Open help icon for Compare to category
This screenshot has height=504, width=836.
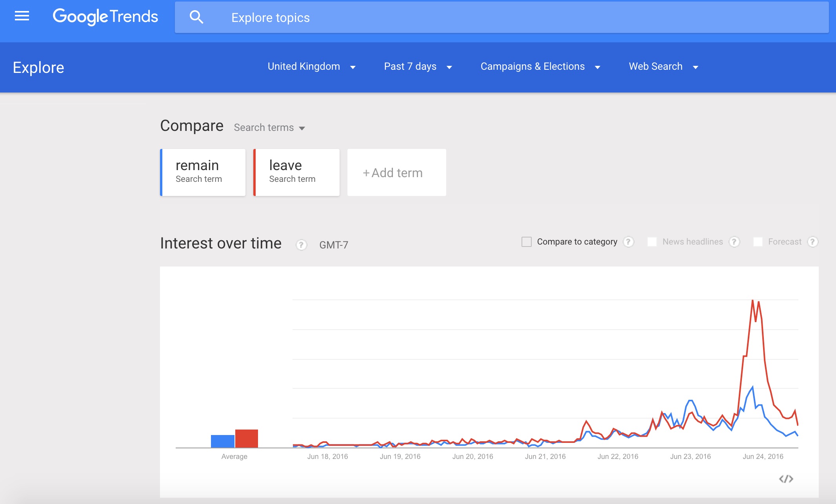(628, 242)
